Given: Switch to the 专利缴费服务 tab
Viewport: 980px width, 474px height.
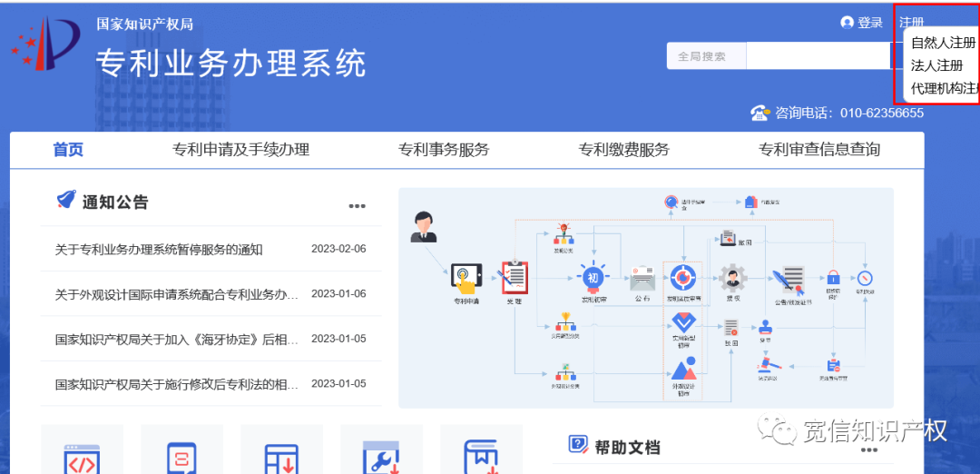Looking at the screenshot, I should 623,150.
